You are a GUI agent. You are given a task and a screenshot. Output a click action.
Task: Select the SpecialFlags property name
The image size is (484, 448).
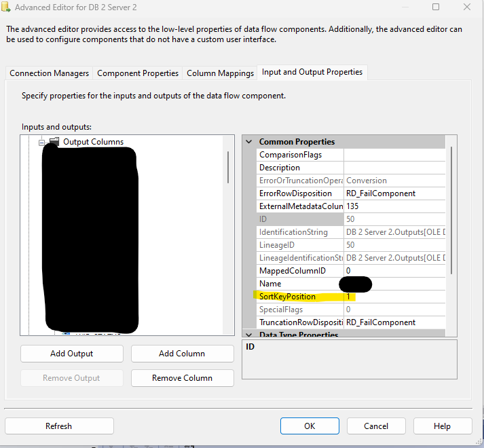pyautogui.click(x=300, y=310)
